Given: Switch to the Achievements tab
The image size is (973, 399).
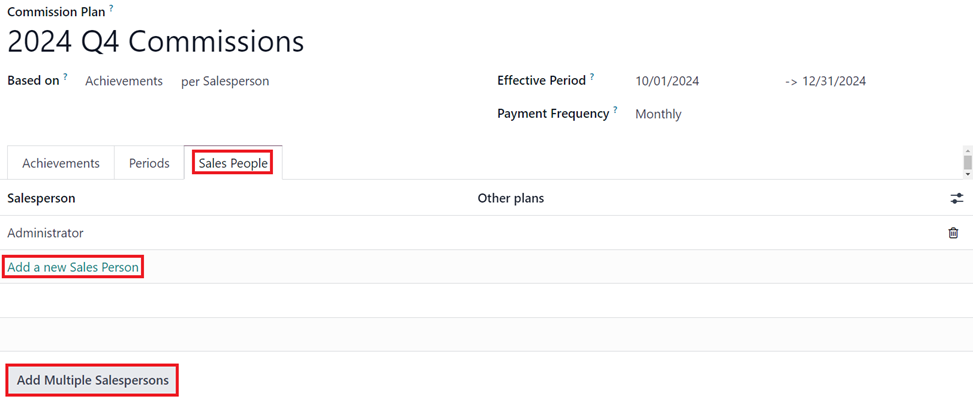Looking at the screenshot, I should [61, 163].
